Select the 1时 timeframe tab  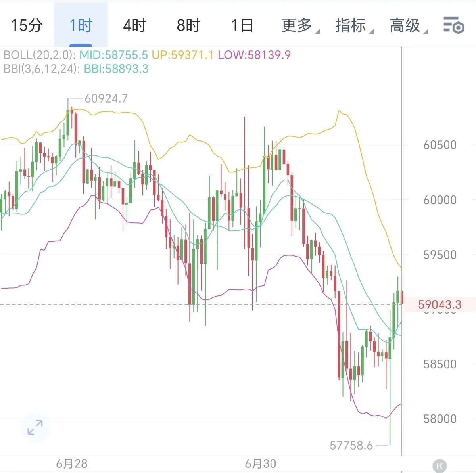[81, 25]
